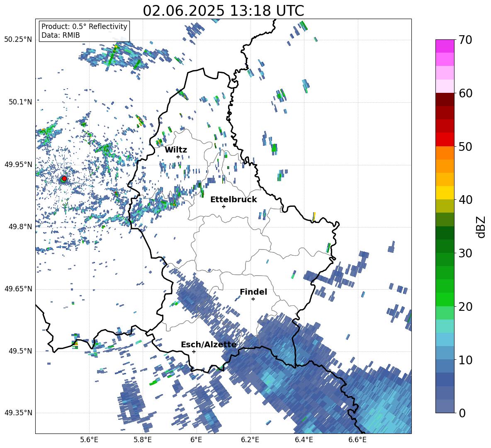Click the 6°E longitude label
Viewport: 491px width, 448px height.
196,440
